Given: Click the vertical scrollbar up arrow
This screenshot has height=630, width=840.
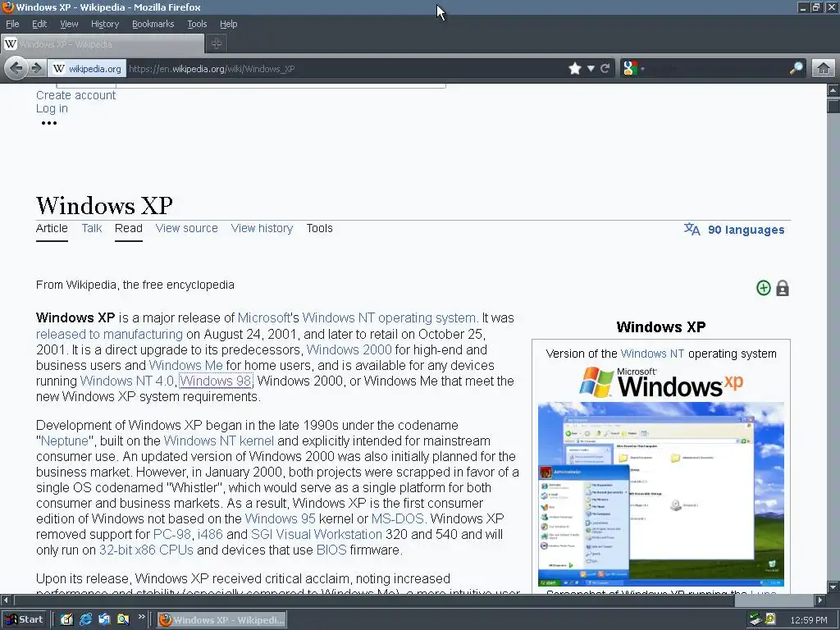Looking at the screenshot, I should (833, 90).
